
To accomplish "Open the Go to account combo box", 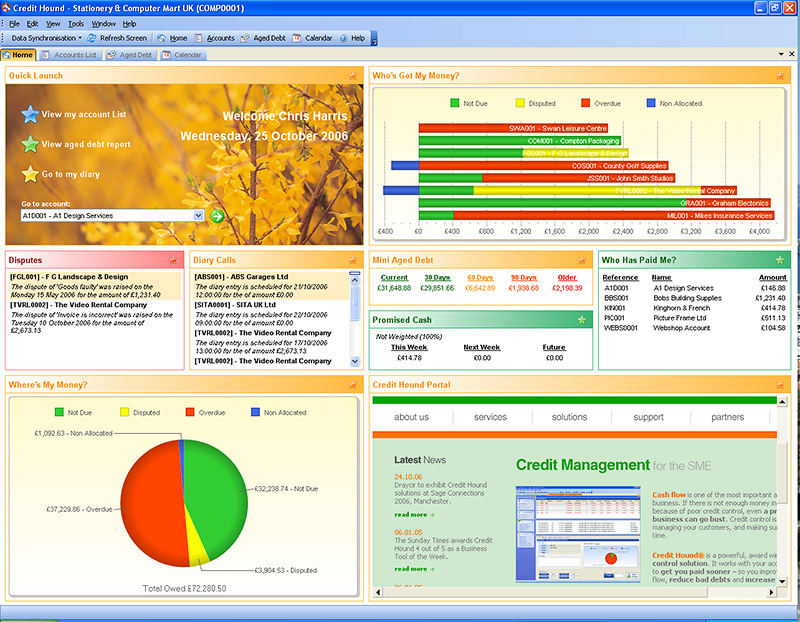I will (198, 216).
